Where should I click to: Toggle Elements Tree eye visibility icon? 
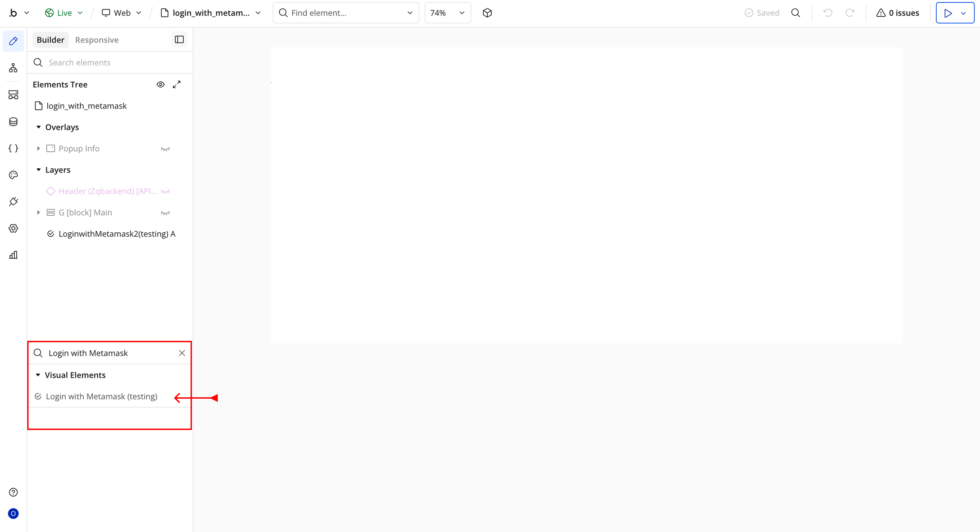coord(161,84)
